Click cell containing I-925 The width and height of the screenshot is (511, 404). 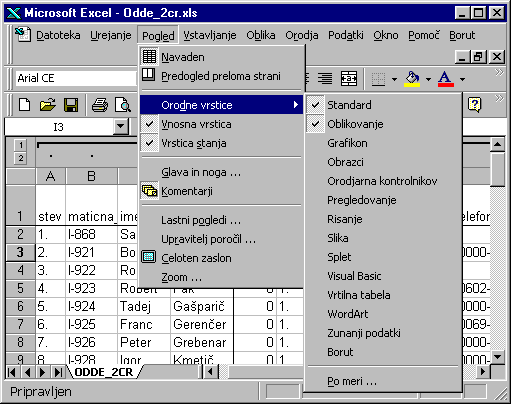pos(91,324)
